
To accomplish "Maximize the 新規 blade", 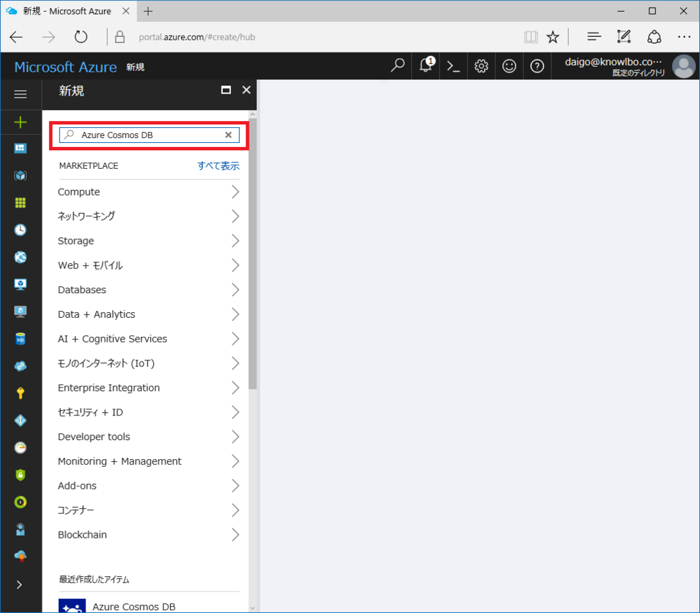I will [x=226, y=90].
